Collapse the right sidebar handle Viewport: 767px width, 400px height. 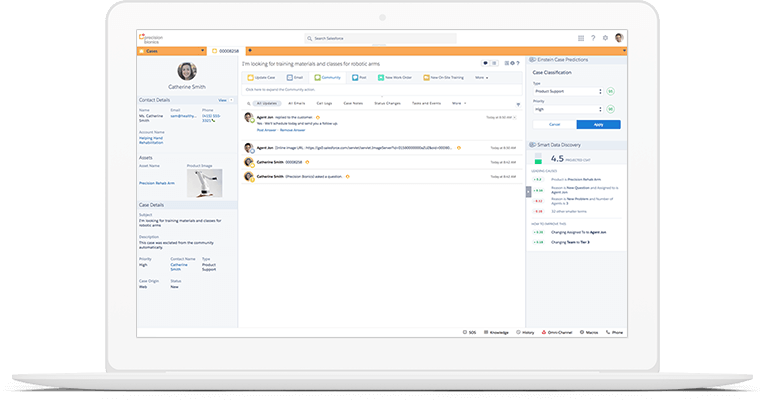[527, 192]
